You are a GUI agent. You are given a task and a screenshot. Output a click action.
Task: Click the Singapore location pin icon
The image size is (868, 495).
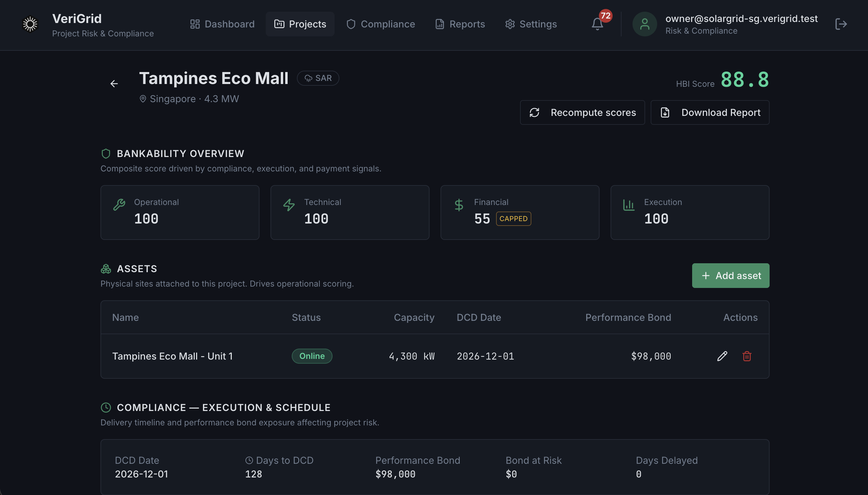tap(143, 99)
